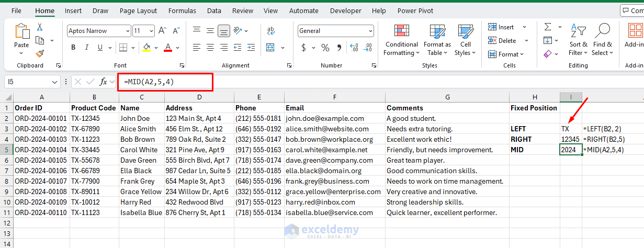
Task: Select cell containing ORD-2024-00105
Action: point(41,160)
